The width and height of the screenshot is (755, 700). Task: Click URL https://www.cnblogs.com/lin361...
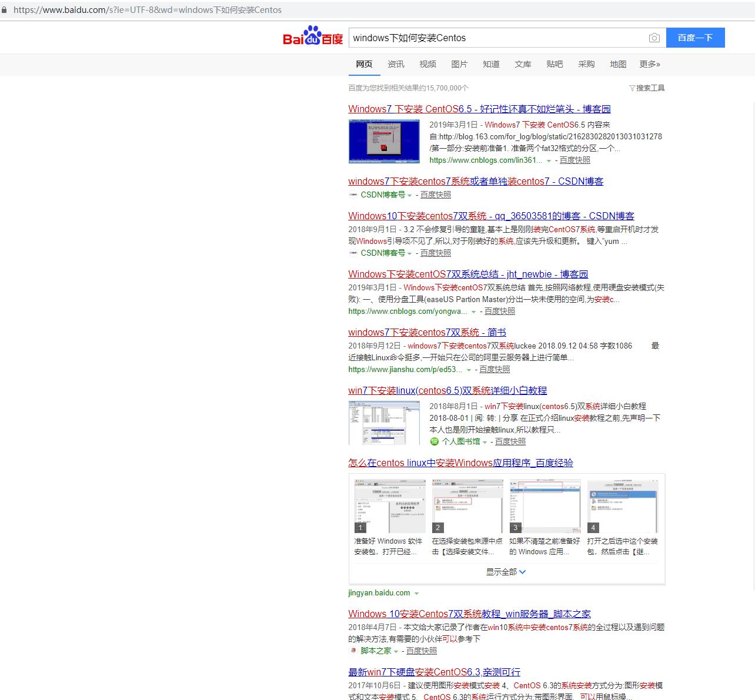pos(486,160)
